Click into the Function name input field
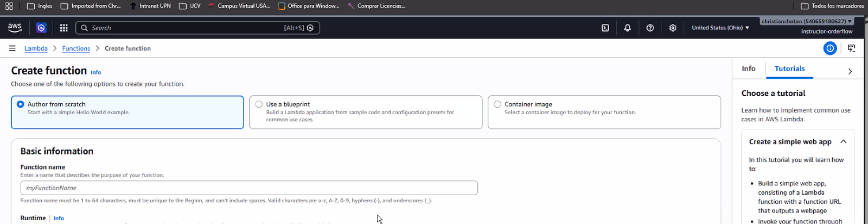Viewport: 868px width, 224px height. [x=249, y=188]
